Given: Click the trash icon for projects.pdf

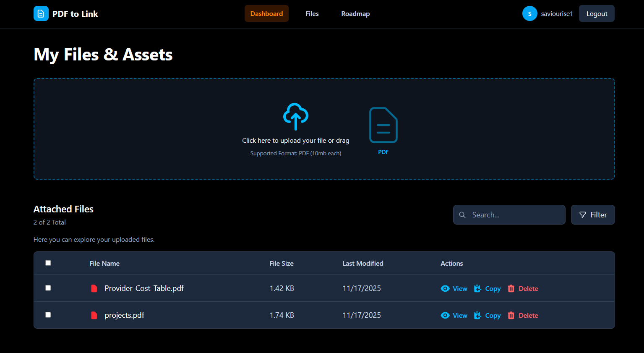Looking at the screenshot, I should [x=511, y=315].
